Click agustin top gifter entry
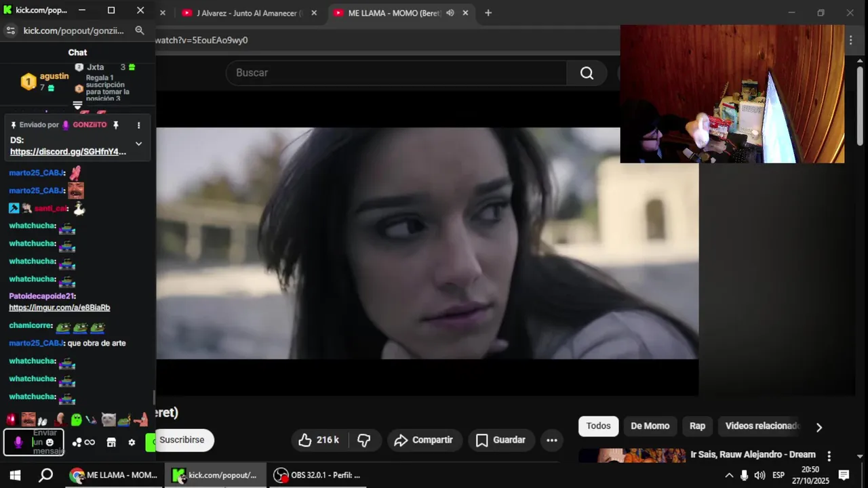The width and height of the screenshot is (868, 488). (45, 81)
